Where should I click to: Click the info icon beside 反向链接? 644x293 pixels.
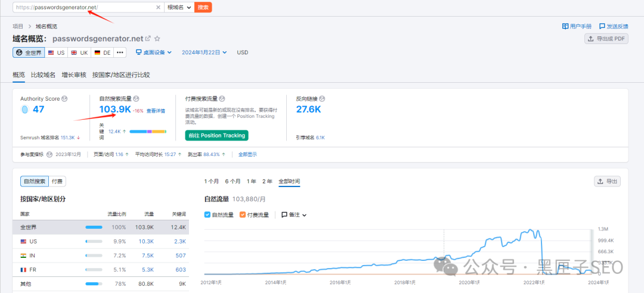322,99
